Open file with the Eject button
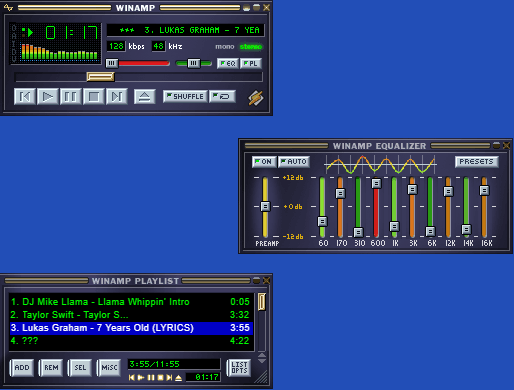514x390 pixels. tap(144, 97)
